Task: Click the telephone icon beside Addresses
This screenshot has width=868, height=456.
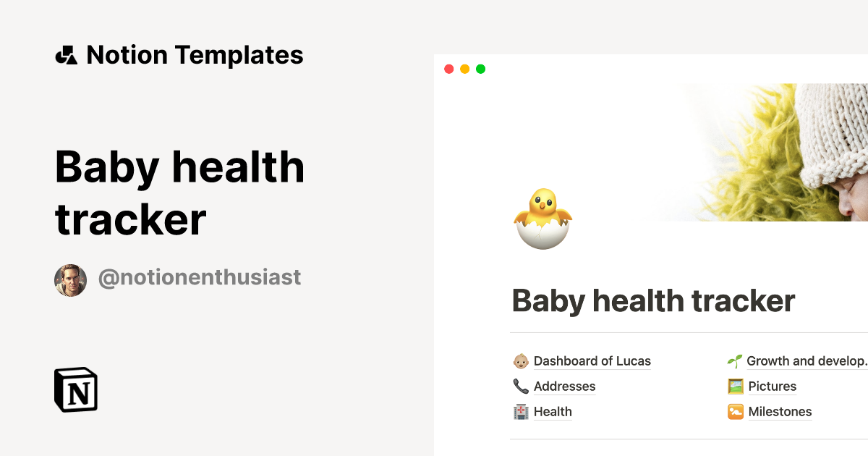Action: pyautogui.click(x=520, y=387)
